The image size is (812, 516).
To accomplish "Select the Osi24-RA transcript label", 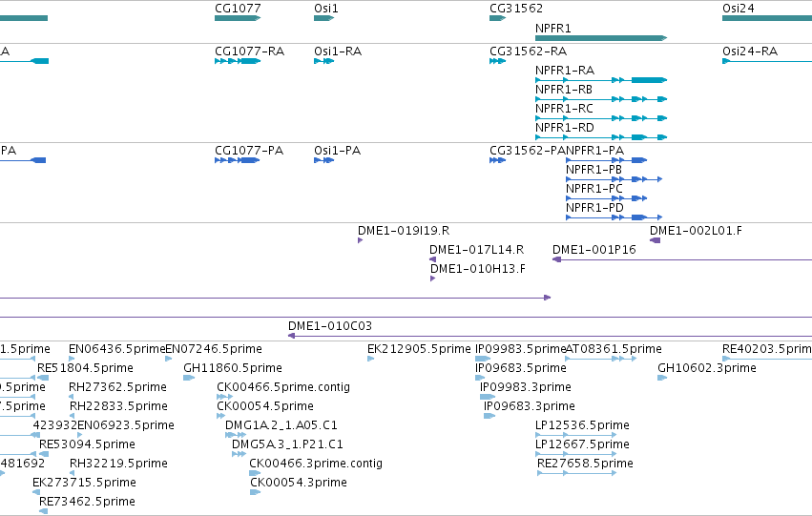I will [750, 52].
